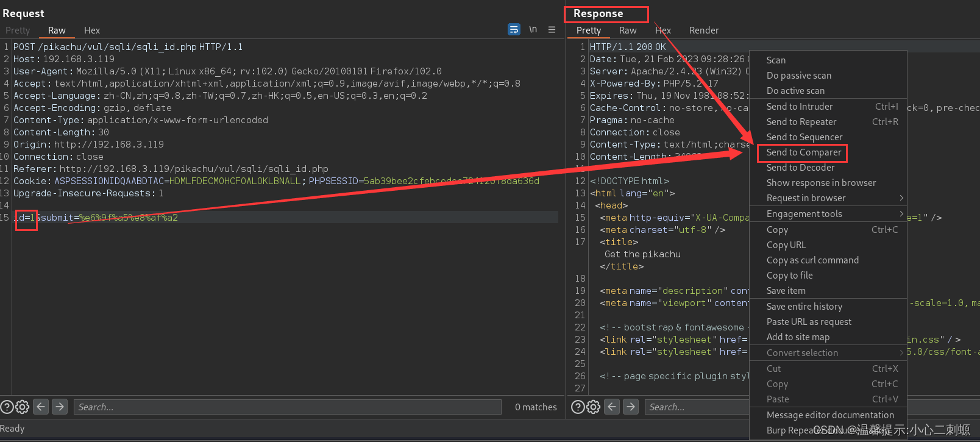Select Save item entry
This screenshot has width=980, height=442.
[828, 290]
